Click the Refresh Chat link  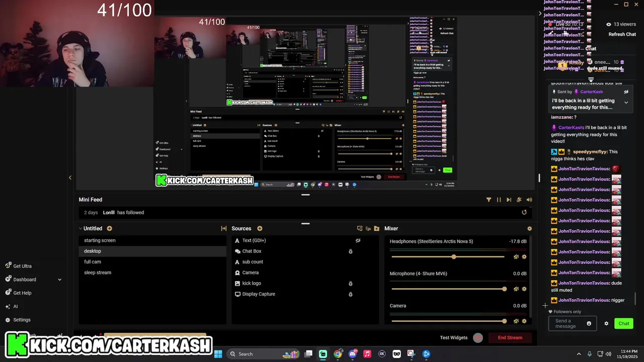click(x=622, y=34)
